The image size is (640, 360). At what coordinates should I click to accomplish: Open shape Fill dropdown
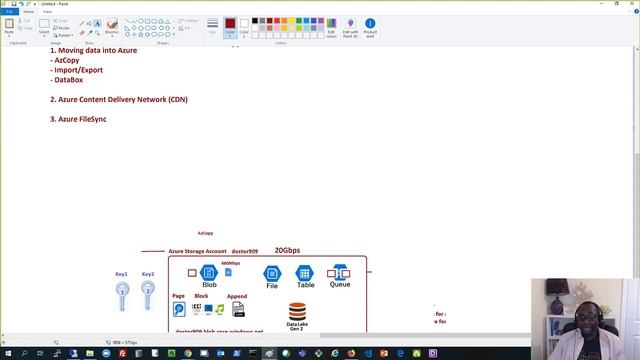[x=185, y=28]
